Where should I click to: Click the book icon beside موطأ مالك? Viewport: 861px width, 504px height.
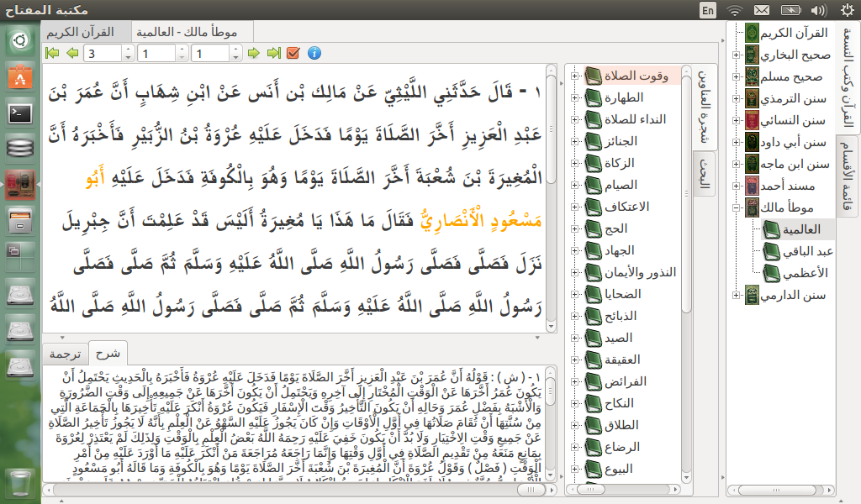click(x=751, y=205)
